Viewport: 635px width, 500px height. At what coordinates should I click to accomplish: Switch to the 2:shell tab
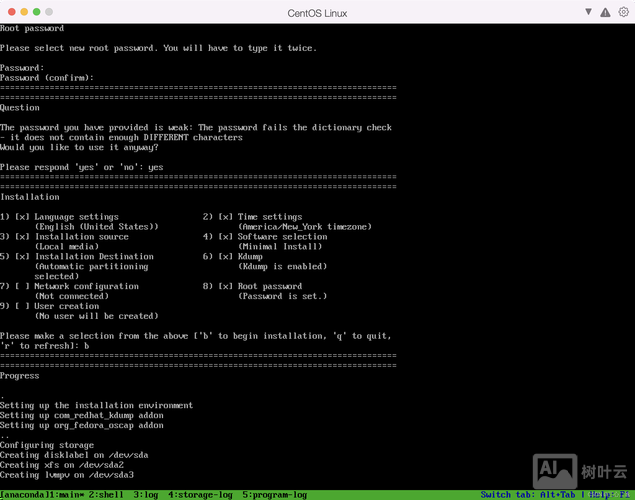click(106, 495)
